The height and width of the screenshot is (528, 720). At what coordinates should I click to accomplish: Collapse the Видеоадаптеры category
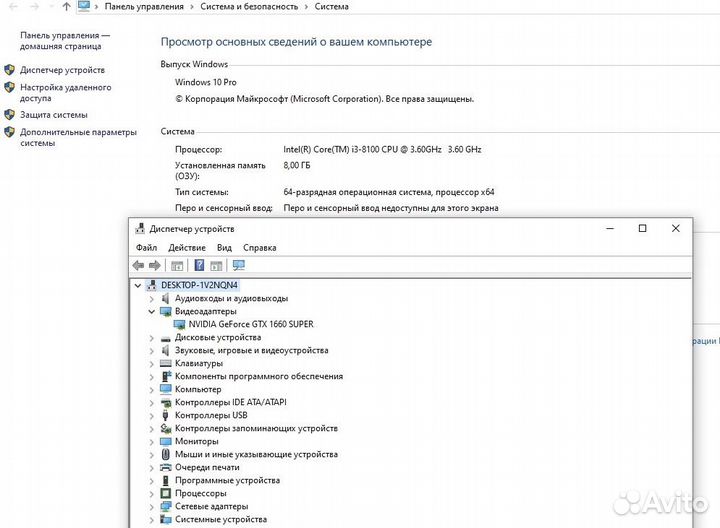[x=152, y=311]
